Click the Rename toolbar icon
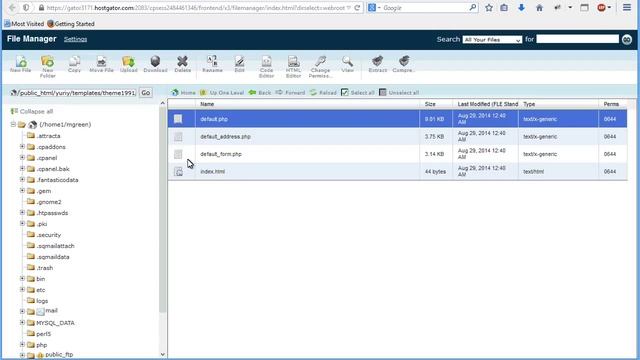Viewport: 640px width, 360px height. [213, 64]
